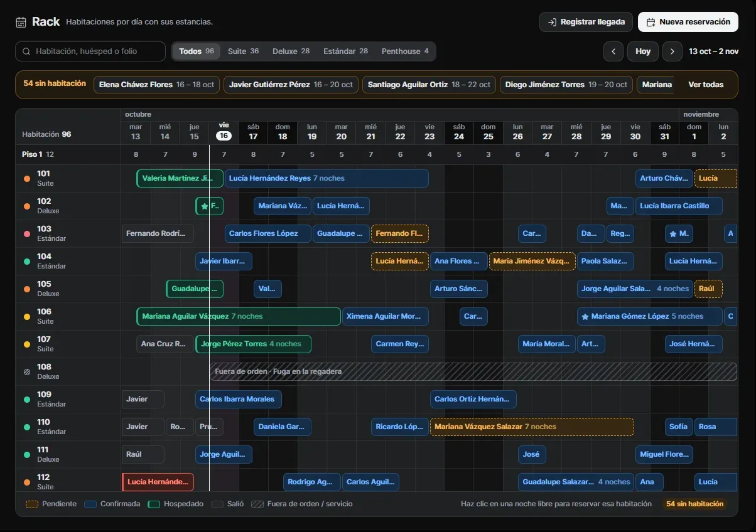The width and height of the screenshot is (756, 532).
Task: Click the magnifier icon in the search box
Action: (26, 51)
